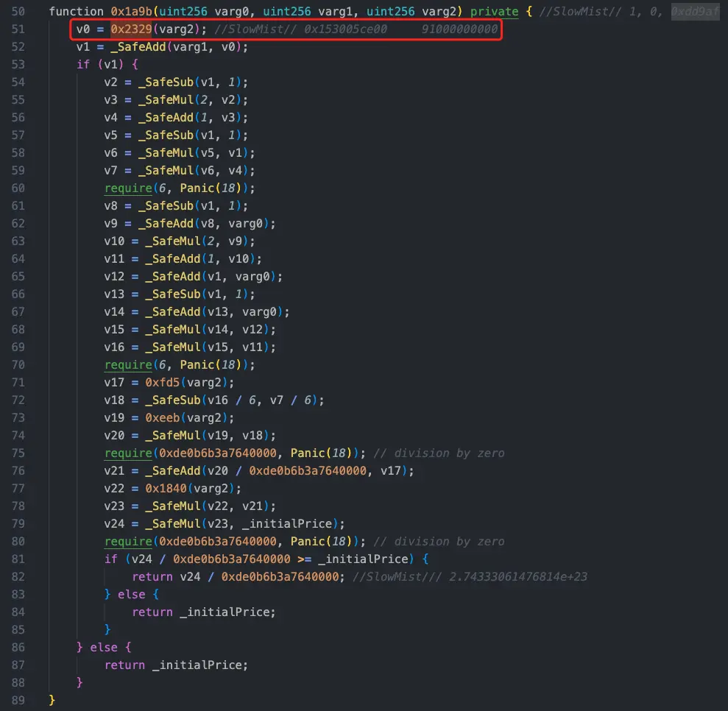Click variable v21 on line 76
Image resolution: width=728 pixels, height=711 pixels.
tap(114, 470)
